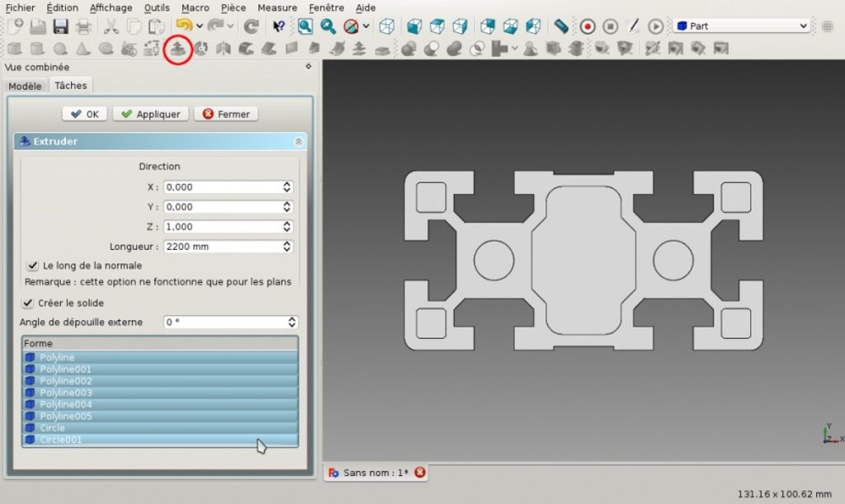Apply the extrusion with Appliquer
The image size is (845, 504).
tap(149, 114)
